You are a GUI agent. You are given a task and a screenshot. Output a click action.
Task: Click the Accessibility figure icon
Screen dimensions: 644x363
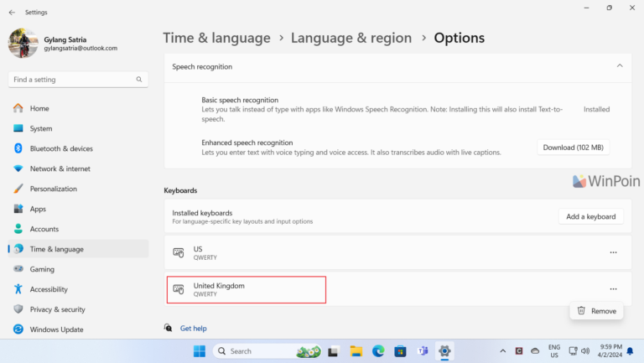point(18,289)
